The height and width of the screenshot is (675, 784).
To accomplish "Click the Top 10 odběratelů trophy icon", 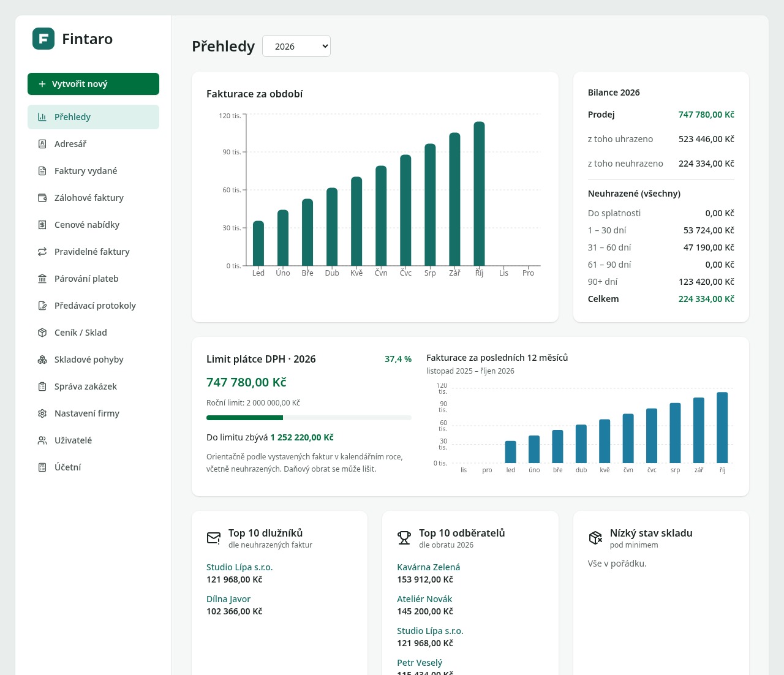I will click(404, 538).
